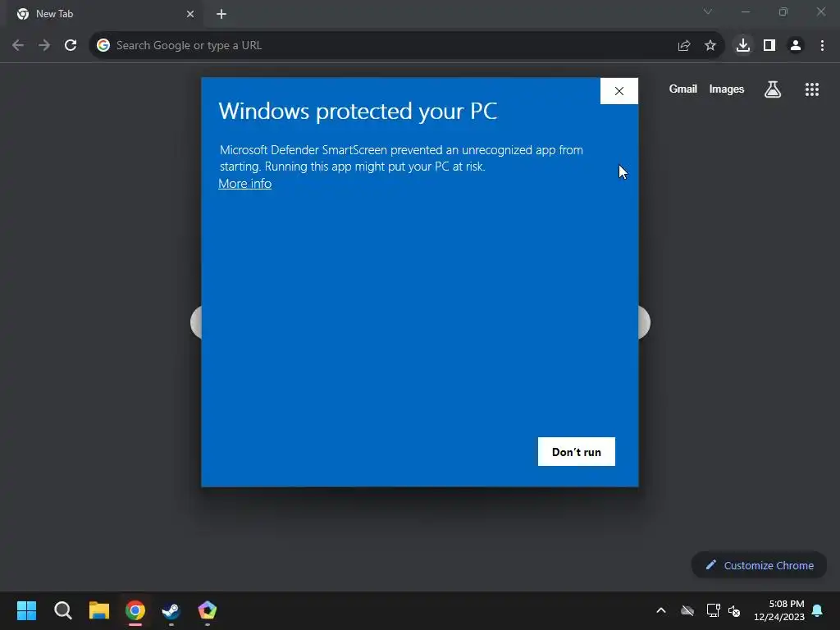Click the Don't run button
Viewport: 840px width, 630px height.
(x=577, y=452)
